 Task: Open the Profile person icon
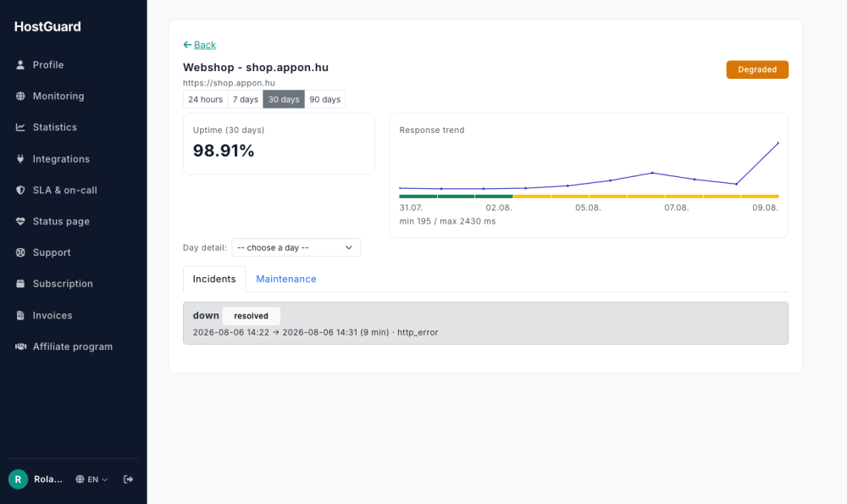tap(20, 65)
